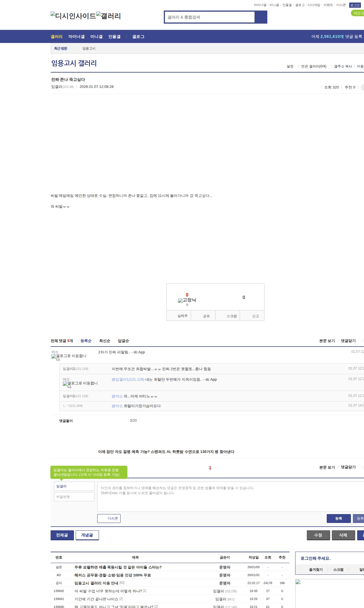364x608 pixels.
Task: Open 미니갤 in the top utility links
Action: (x=274, y=5)
